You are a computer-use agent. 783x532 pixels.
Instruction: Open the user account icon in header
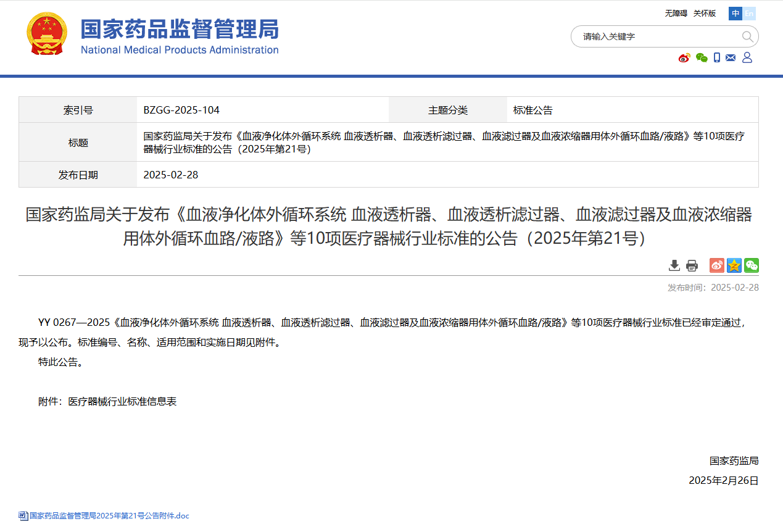pyautogui.click(x=747, y=57)
